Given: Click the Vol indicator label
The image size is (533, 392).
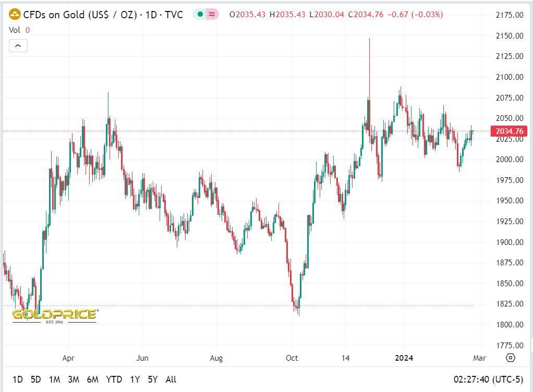Looking at the screenshot, I should 14,30.
